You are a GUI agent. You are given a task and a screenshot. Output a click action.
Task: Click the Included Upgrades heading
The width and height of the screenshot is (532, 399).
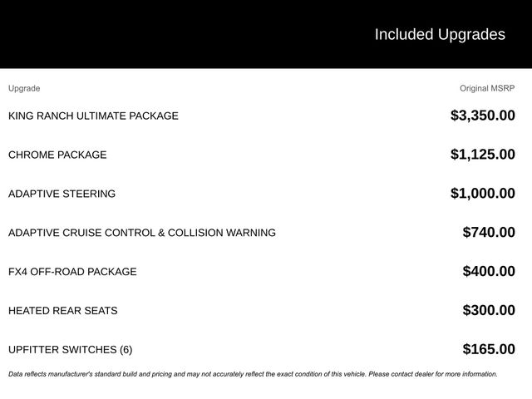coord(439,34)
